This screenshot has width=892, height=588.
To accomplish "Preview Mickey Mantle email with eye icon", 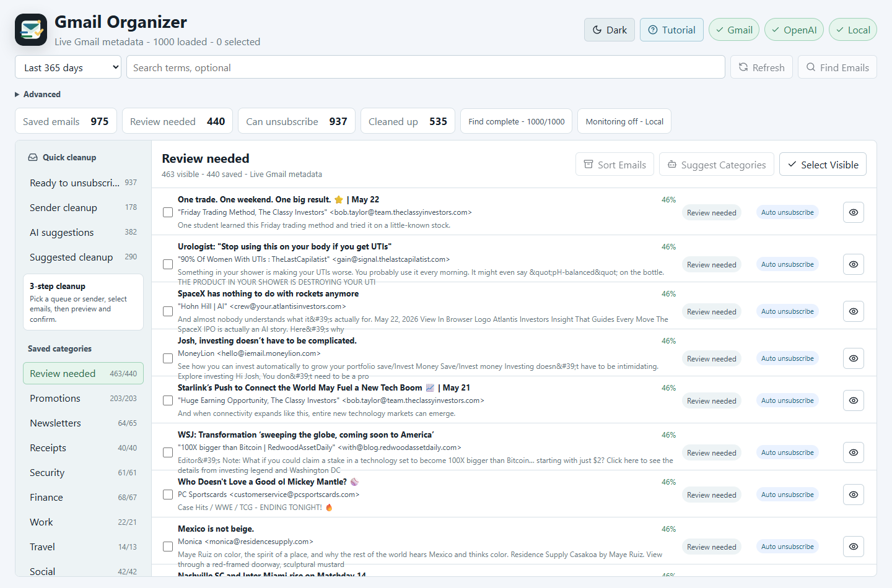I will 854,495.
